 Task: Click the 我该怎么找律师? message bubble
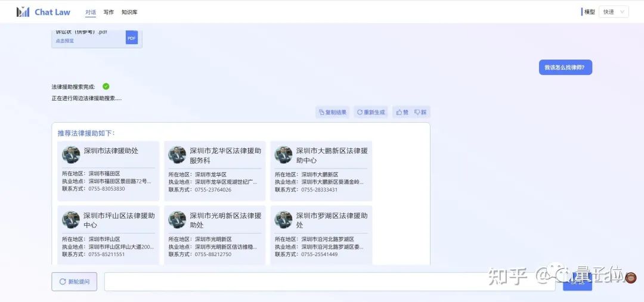click(565, 67)
